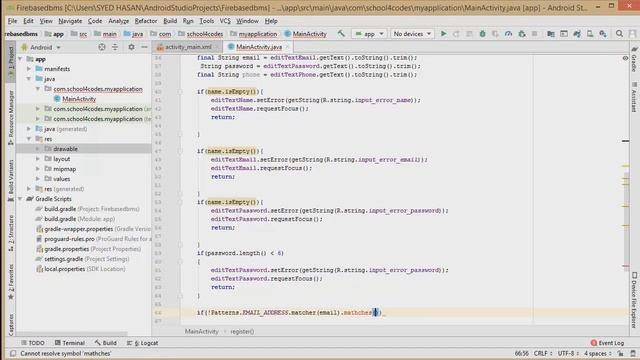Click the UTF-8 encoding status
Image resolution: width=640 pixels, height=360 pixels.
click(x=568, y=353)
